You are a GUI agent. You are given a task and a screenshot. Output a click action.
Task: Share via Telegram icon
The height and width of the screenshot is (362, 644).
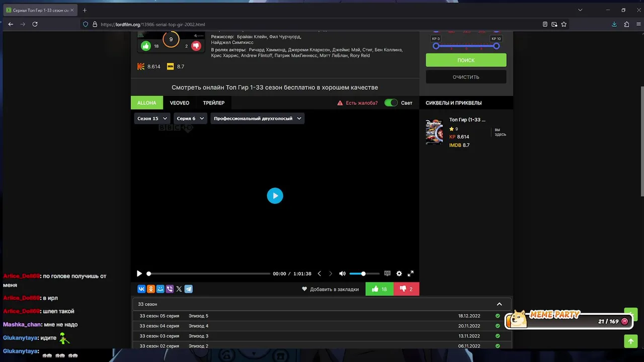(189, 289)
